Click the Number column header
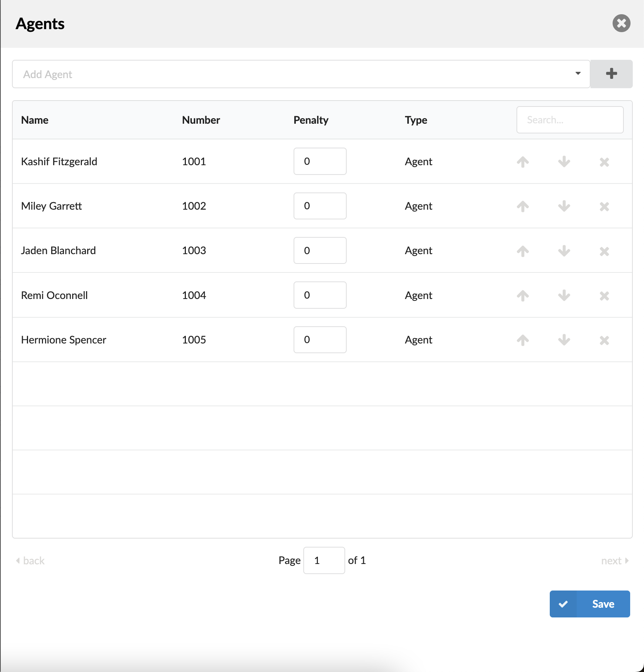Image resolution: width=644 pixels, height=672 pixels. pos(201,120)
